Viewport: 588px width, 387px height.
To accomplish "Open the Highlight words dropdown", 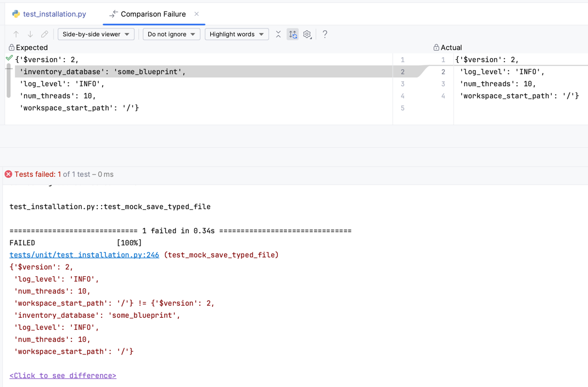I will [237, 34].
